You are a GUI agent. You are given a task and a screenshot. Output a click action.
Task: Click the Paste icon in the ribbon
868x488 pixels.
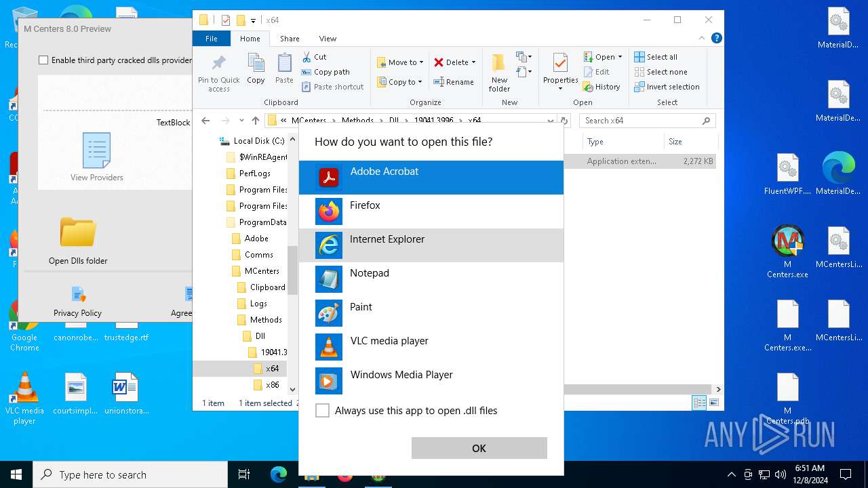click(x=284, y=69)
